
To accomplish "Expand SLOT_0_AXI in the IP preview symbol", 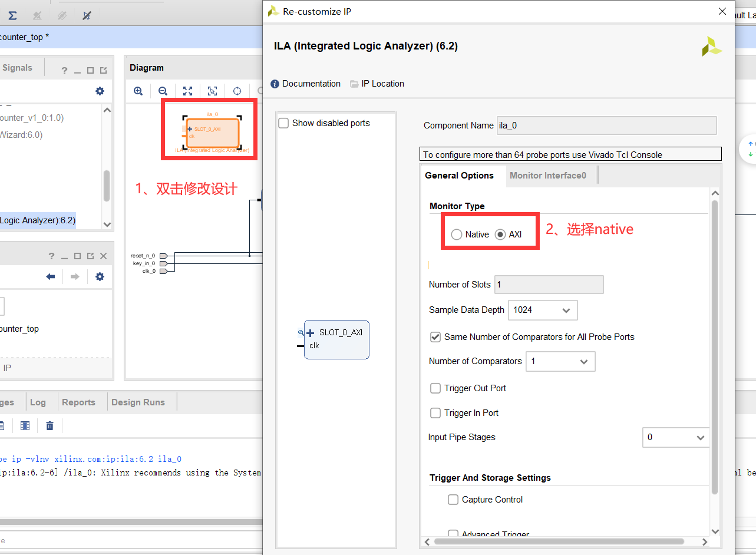I will [311, 333].
